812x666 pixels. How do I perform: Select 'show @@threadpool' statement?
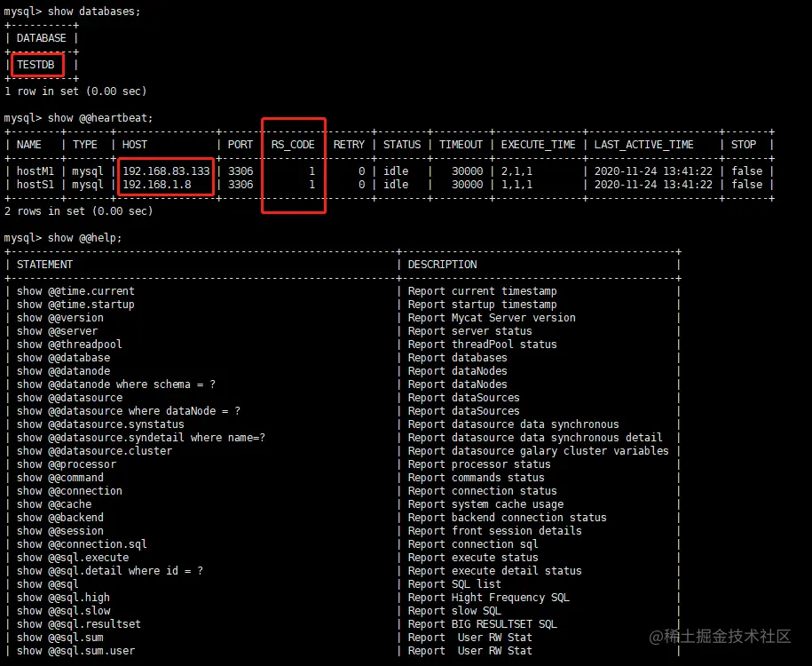tap(69, 345)
